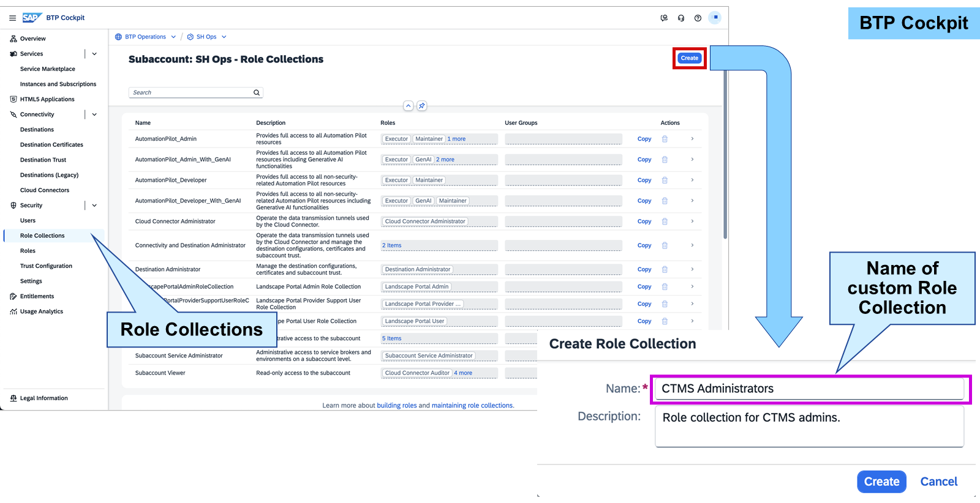Open Destination Certificates in sidebar
Screen dimensions: 980x503
click(51, 145)
